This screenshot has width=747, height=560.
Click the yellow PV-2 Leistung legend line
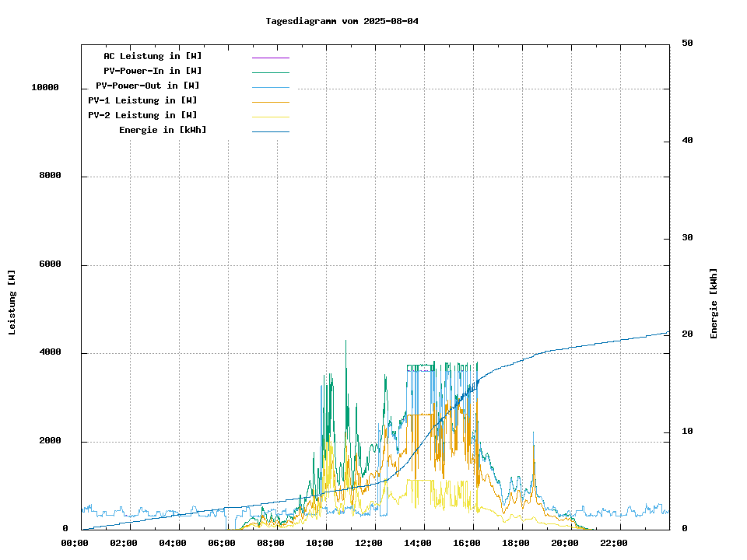[x=270, y=116]
